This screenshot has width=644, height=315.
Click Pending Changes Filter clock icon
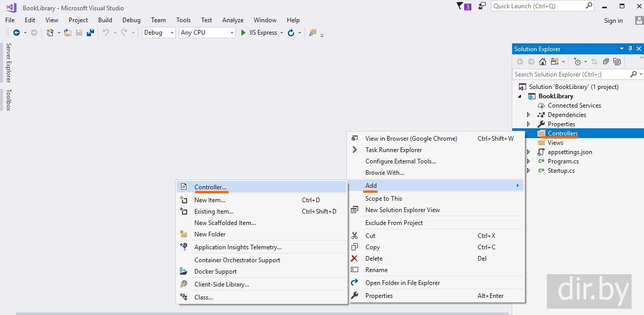click(577, 62)
